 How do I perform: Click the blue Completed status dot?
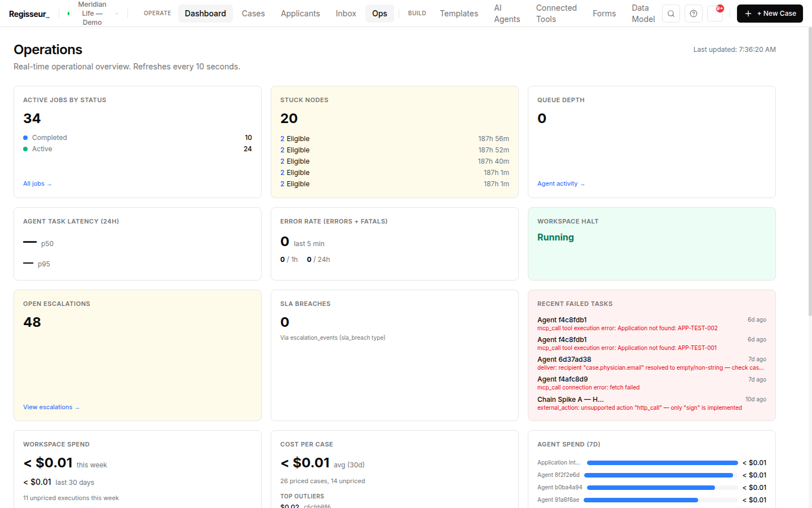pyautogui.click(x=25, y=138)
